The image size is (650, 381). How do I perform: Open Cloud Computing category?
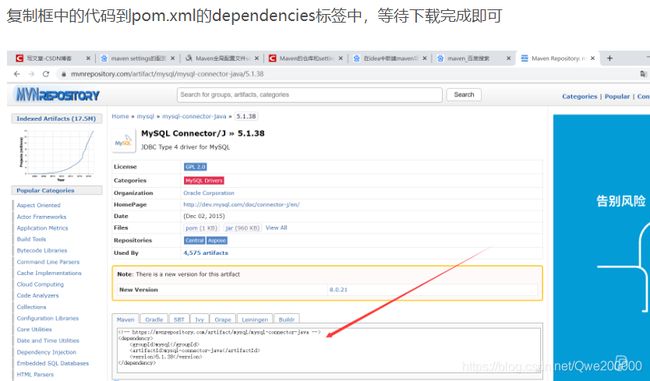click(40, 284)
